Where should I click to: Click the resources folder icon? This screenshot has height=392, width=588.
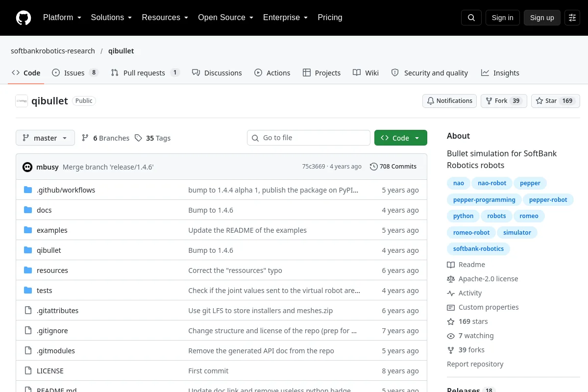[x=28, y=270]
